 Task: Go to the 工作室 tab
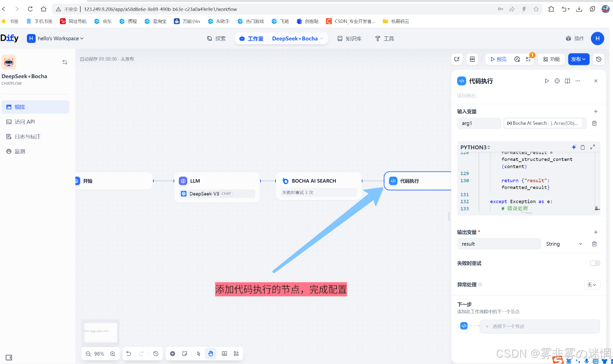tap(251, 38)
